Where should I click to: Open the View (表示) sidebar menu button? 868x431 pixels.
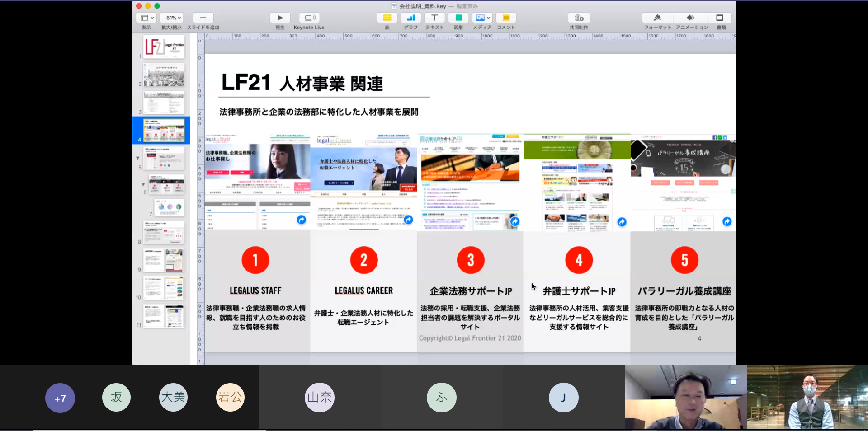(146, 18)
